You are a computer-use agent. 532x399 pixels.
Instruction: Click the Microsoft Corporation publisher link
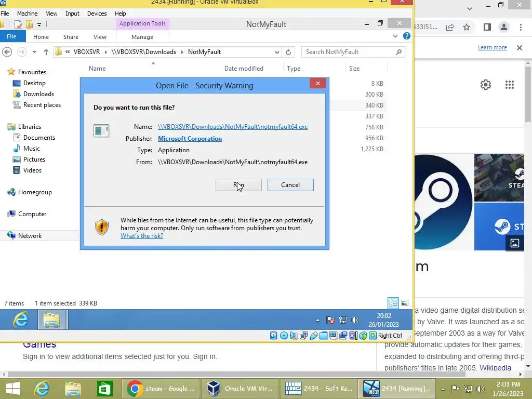[x=190, y=138]
